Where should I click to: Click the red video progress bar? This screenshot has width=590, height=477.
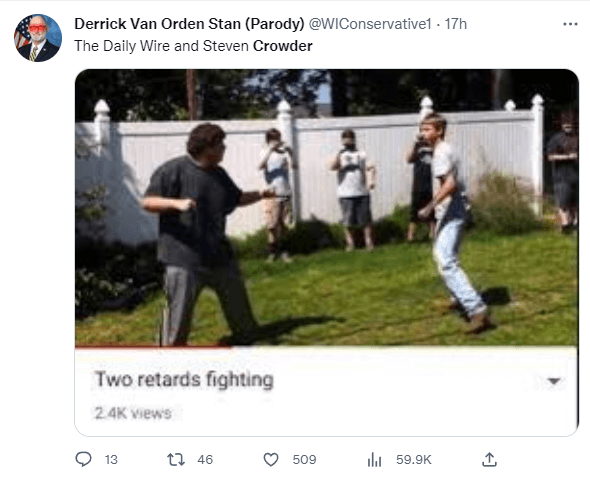tap(154, 347)
